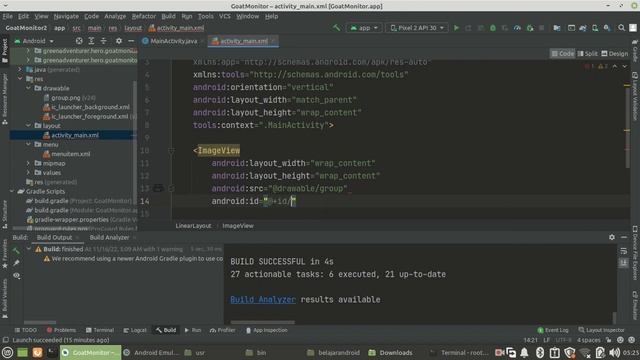Collapse the res folder
640x360 pixels.
20,79
